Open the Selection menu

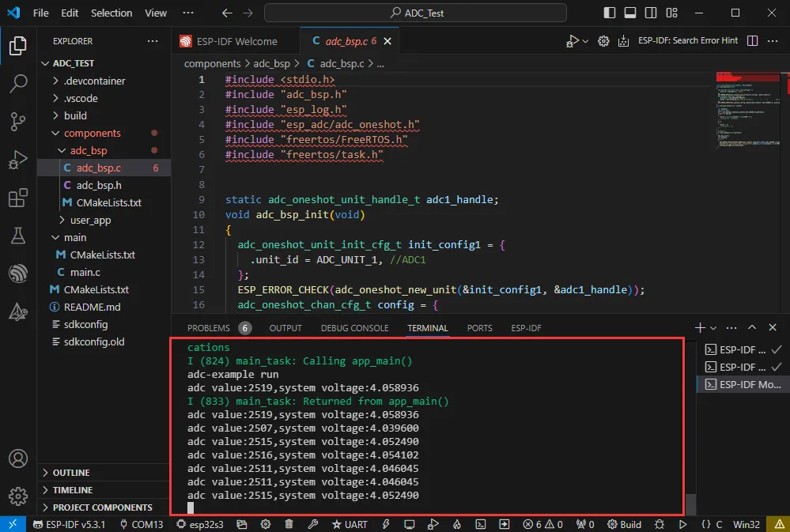(x=112, y=13)
